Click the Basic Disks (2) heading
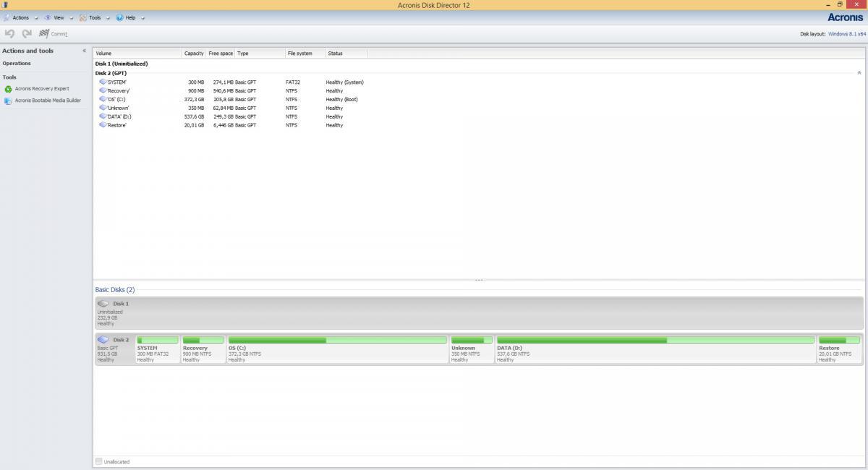Viewport: 868px width, 470px height. coord(115,290)
